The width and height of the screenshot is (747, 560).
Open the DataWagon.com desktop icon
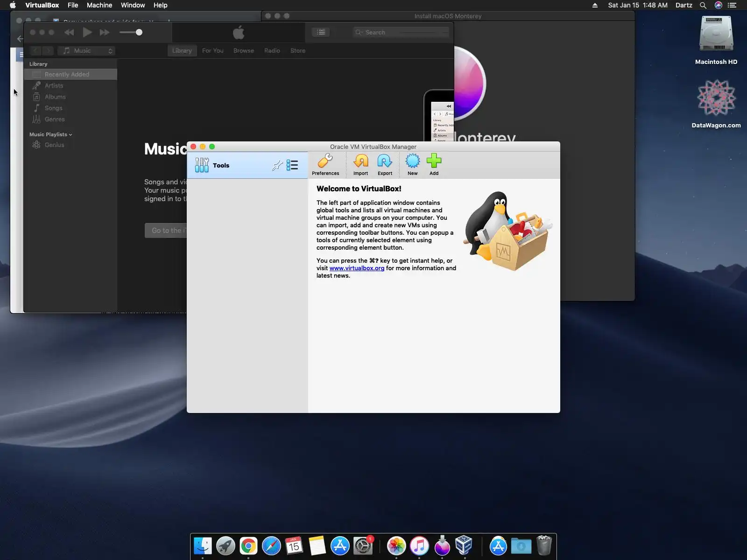716,104
